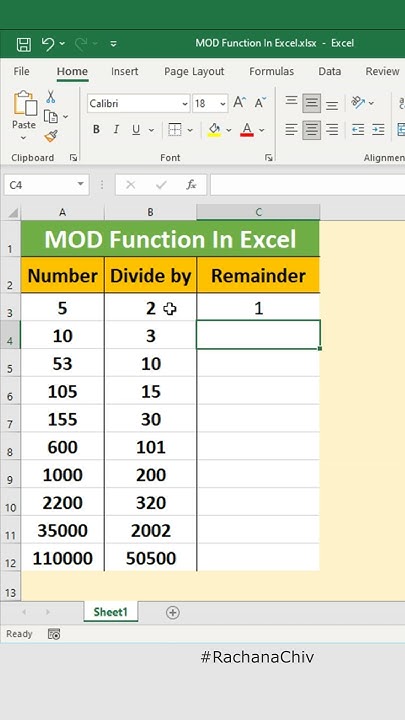Image resolution: width=405 pixels, height=720 pixels.
Task: Click the Redo arrow icon
Action: (x=81, y=44)
